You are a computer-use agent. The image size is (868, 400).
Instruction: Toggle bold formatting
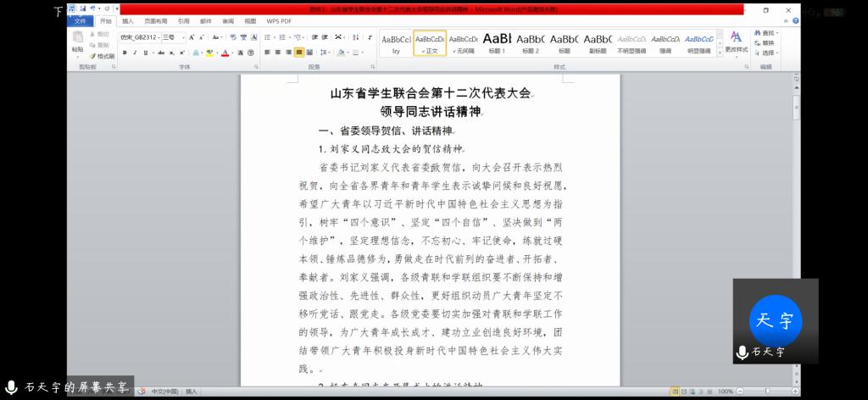click(125, 53)
